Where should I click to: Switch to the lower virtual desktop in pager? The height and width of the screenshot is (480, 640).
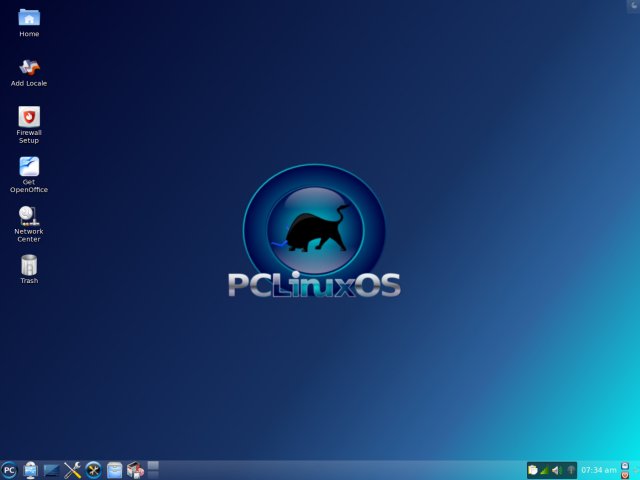[x=153, y=475]
